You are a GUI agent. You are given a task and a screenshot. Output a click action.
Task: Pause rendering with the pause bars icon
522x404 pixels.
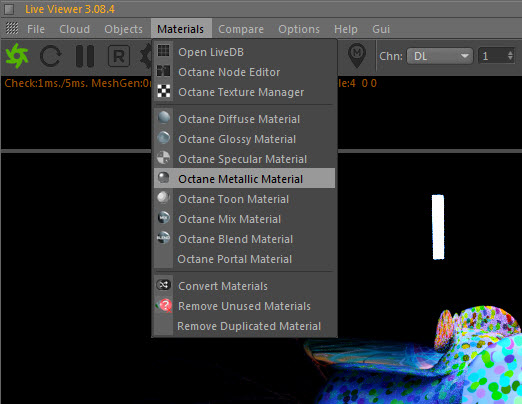(x=85, y=56)
